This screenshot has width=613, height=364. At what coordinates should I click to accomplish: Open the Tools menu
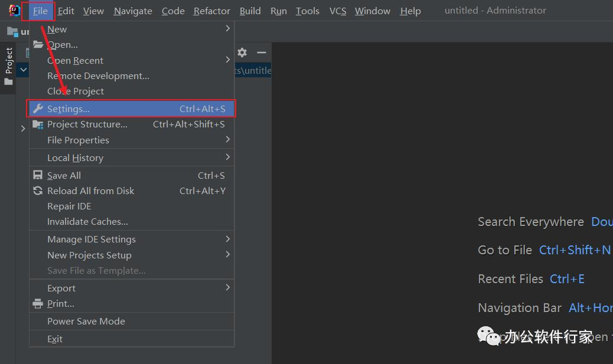(307, 11)
